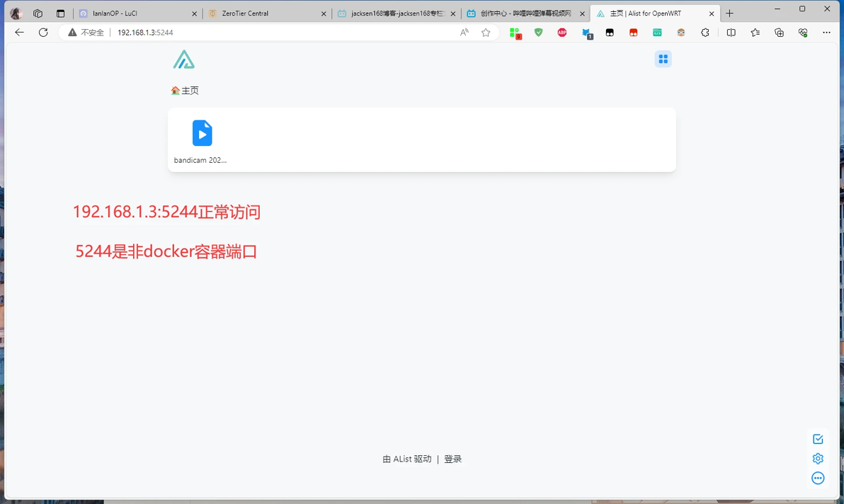This screenshot has width=844, height=504.
Task: Open local settings gear icon
Action: click(x=818, y=458)
